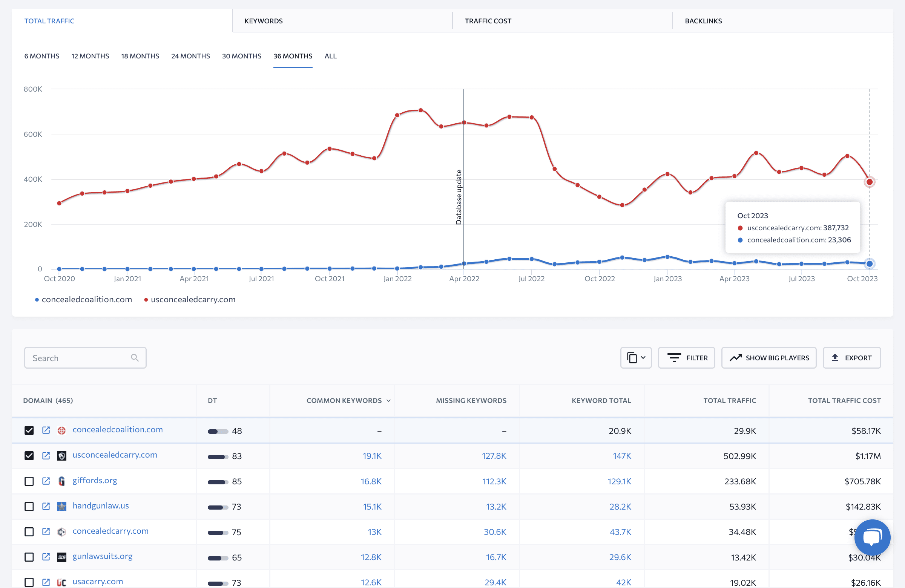Select the 6 Months range
905x588 pixels.
[x=42, y=56]
